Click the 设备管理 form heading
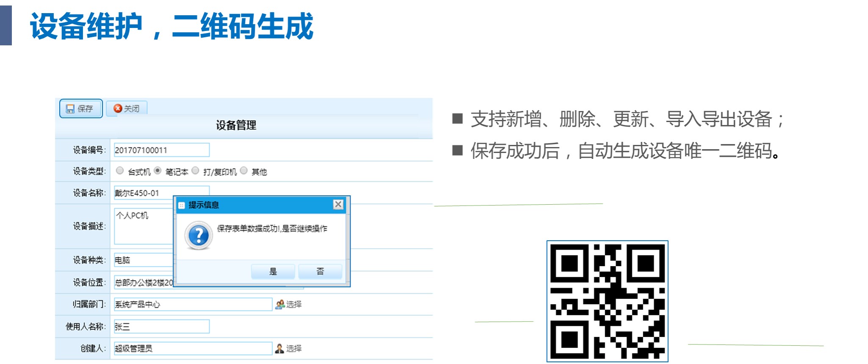 point(236,125)
